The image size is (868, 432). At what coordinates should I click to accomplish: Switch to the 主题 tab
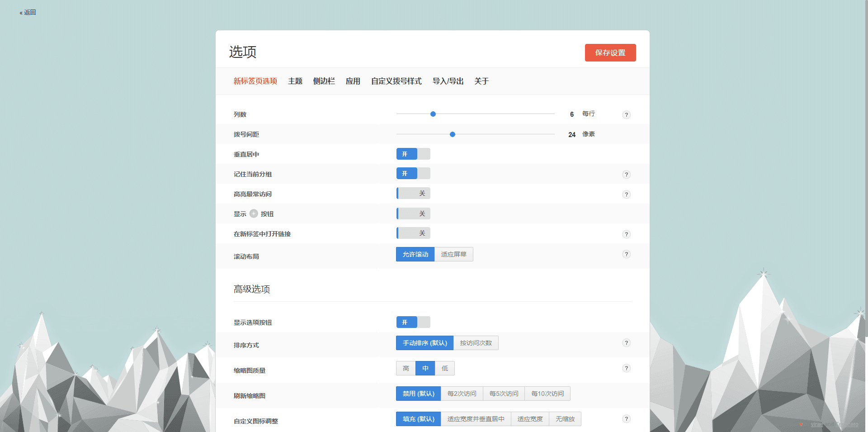tap(295, 81)
